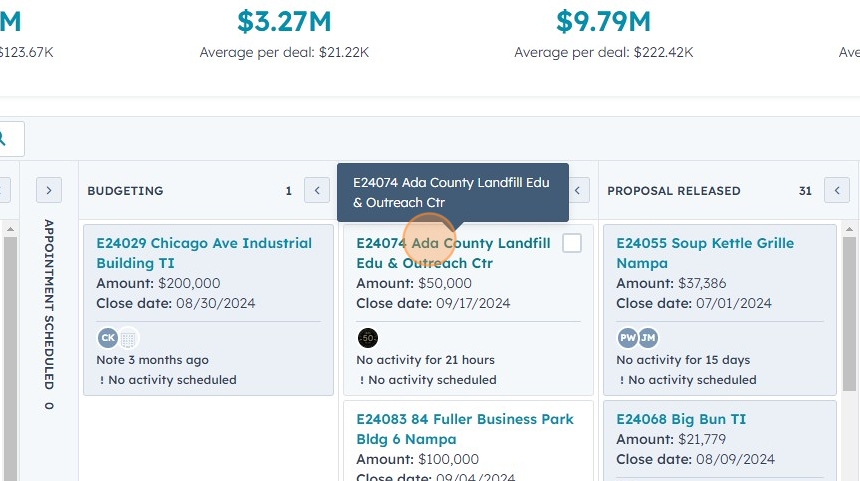860x481 pixels.
Task: Click alert icon on Chicago Ave card
Action: point(102,380)
